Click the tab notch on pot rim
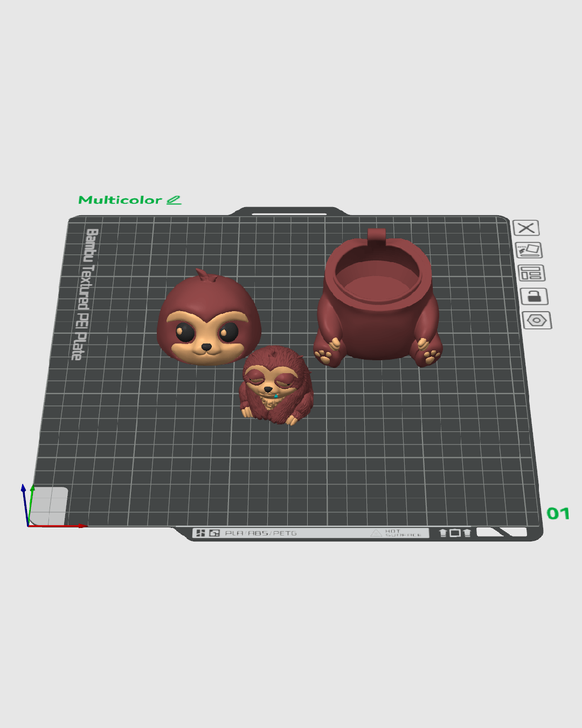 377,235
